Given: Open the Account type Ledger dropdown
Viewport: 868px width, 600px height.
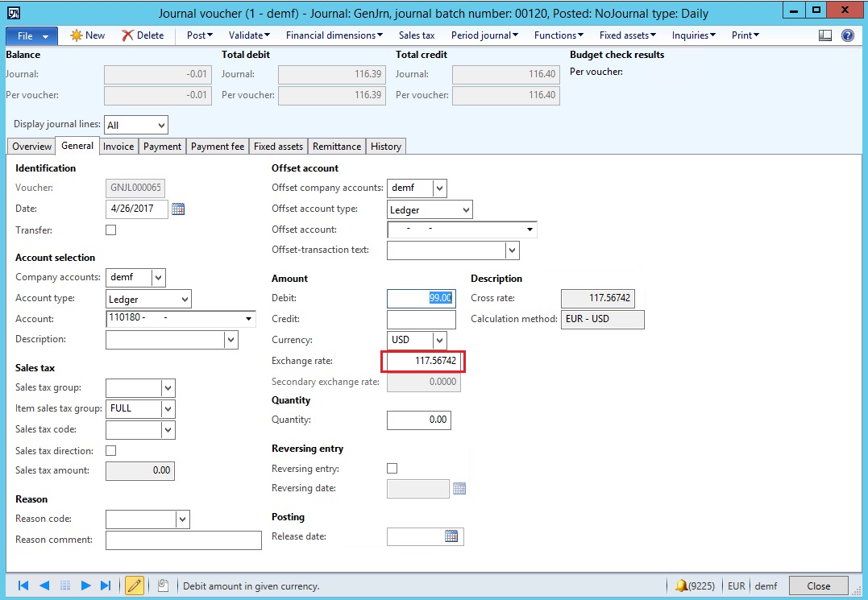Looking at the screenshot, I should coord(185,299).
